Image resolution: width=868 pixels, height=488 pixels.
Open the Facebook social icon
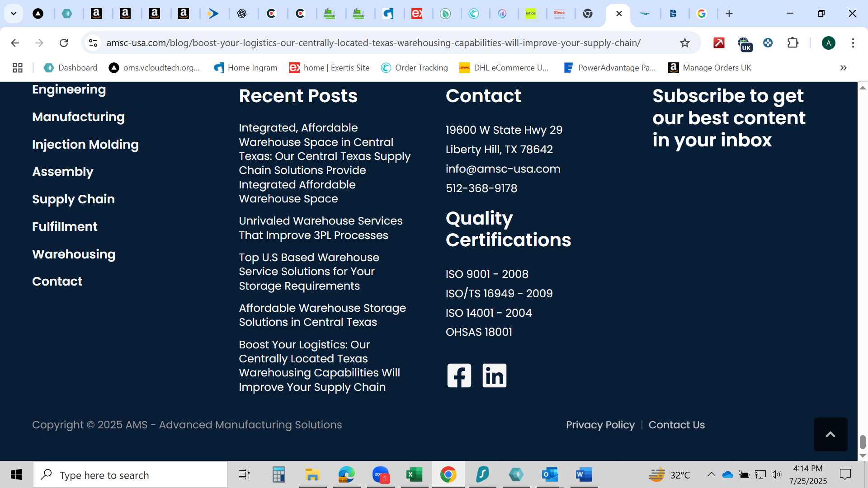click(x=459, y=375)
